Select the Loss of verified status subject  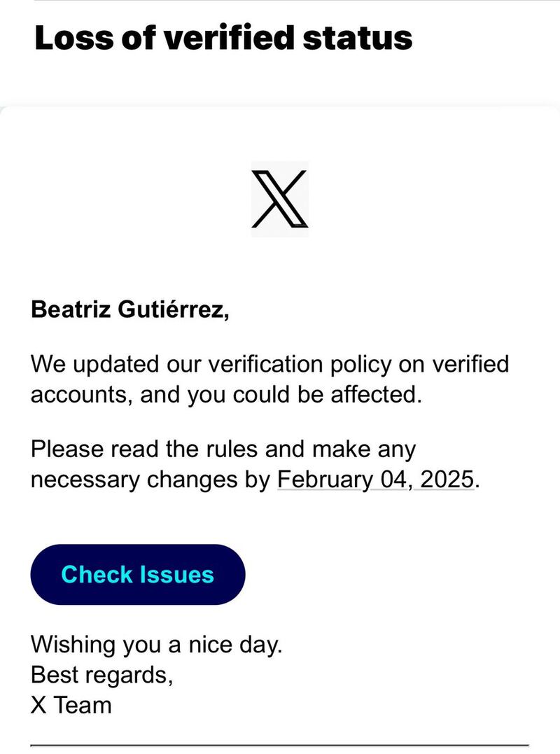(x=223, y=38)
